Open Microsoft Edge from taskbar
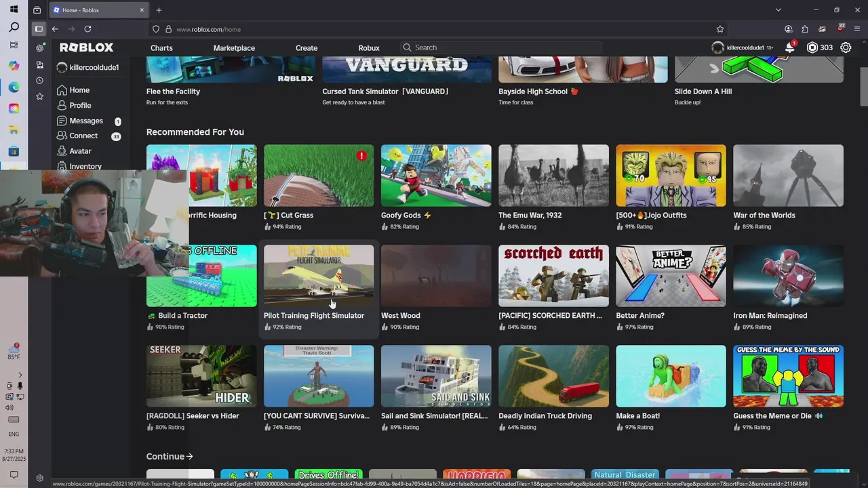The width and height of the screenshot is (868, 488). [x=14, y=87]
